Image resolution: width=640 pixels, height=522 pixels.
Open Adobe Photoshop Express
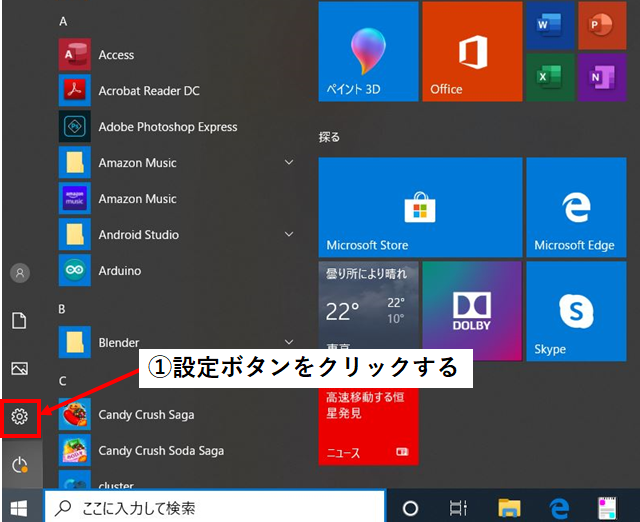pos(176,127)
